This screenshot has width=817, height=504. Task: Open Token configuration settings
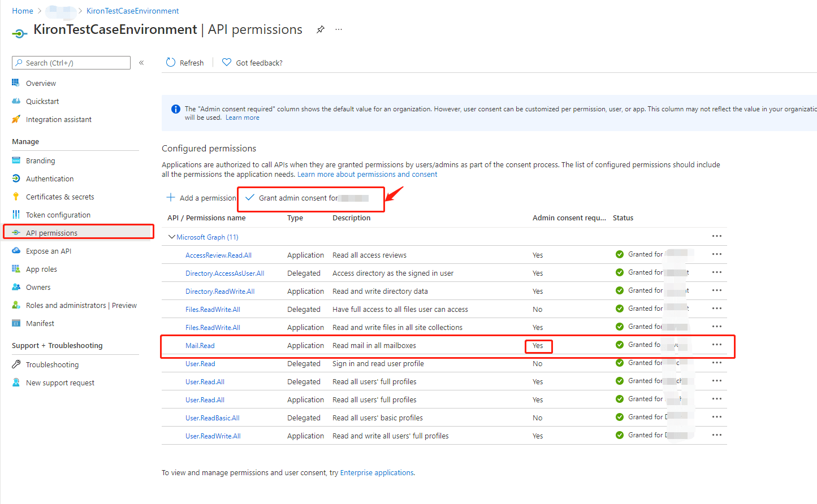point(58,215)
